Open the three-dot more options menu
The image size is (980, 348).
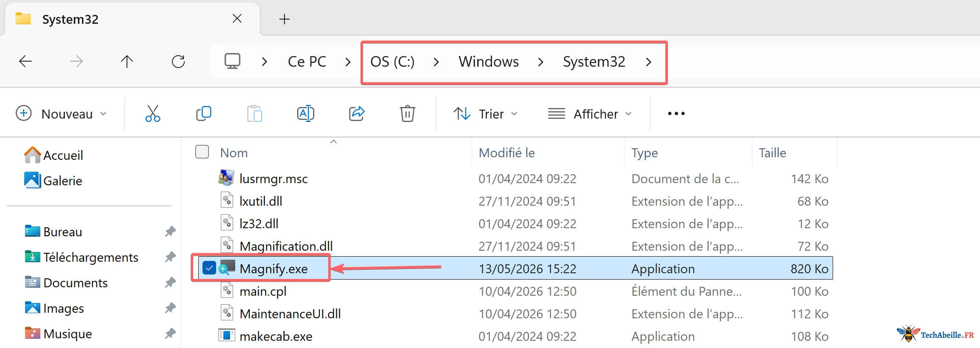[x=676, y=113]
